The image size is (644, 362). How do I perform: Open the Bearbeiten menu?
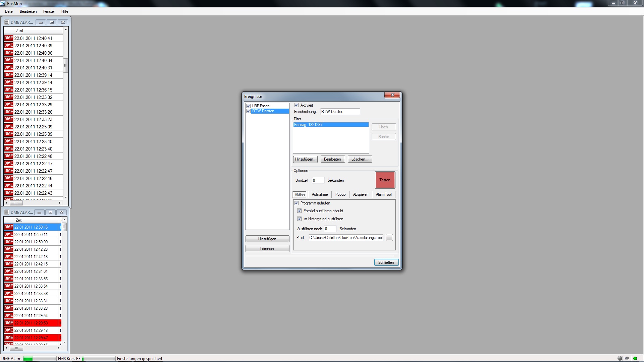click(28, 11)
